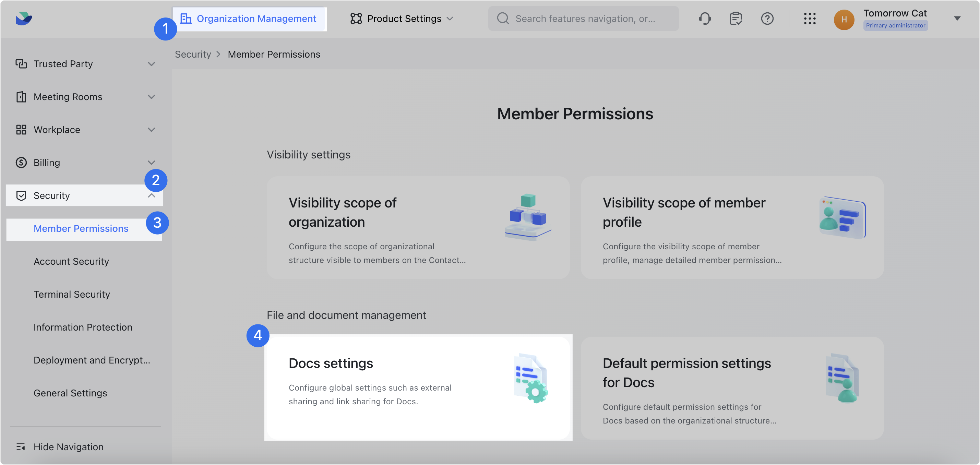Viewport: 980px width, 465px height.
Task: Select the Meeting Rooms sidebar icon
Action: click(x=21, y=97)
